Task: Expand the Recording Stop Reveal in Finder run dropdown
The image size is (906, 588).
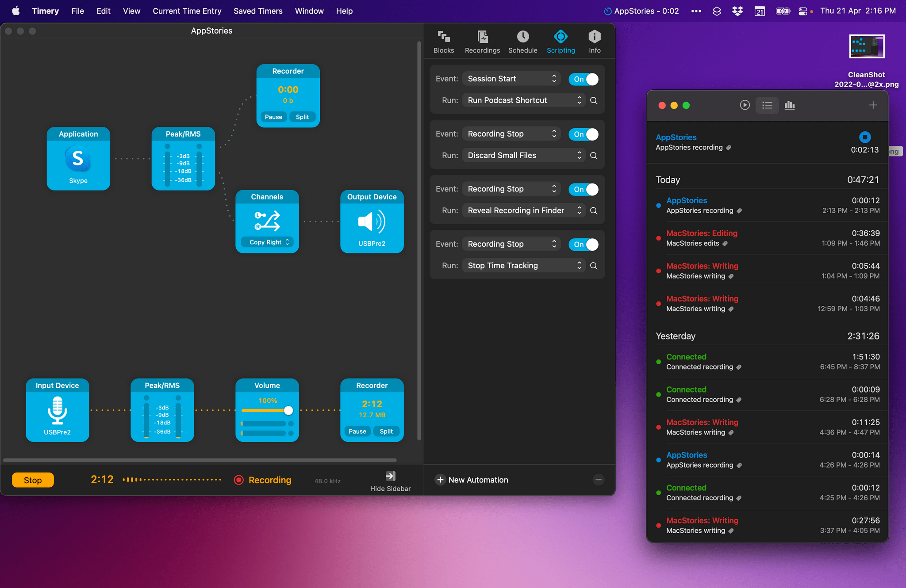Action: point(579,210)
